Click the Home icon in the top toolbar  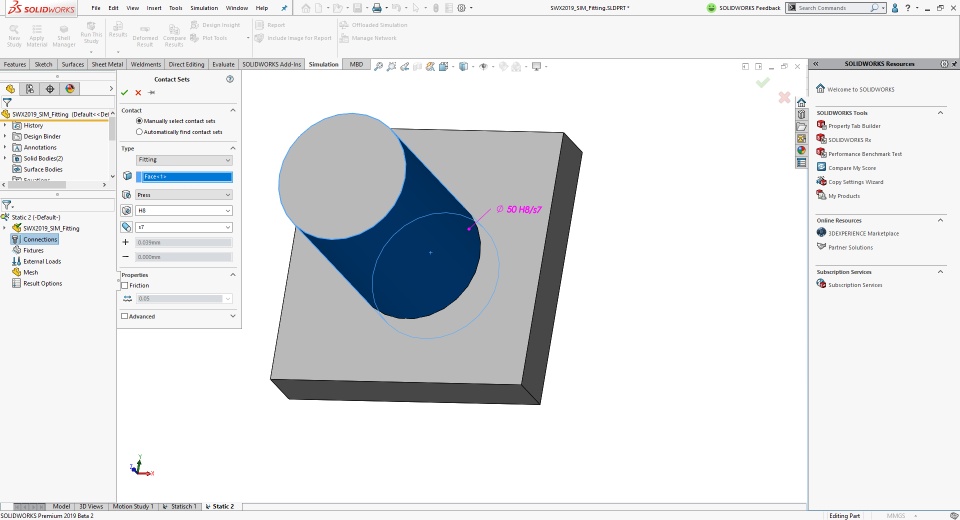point(306,8)
